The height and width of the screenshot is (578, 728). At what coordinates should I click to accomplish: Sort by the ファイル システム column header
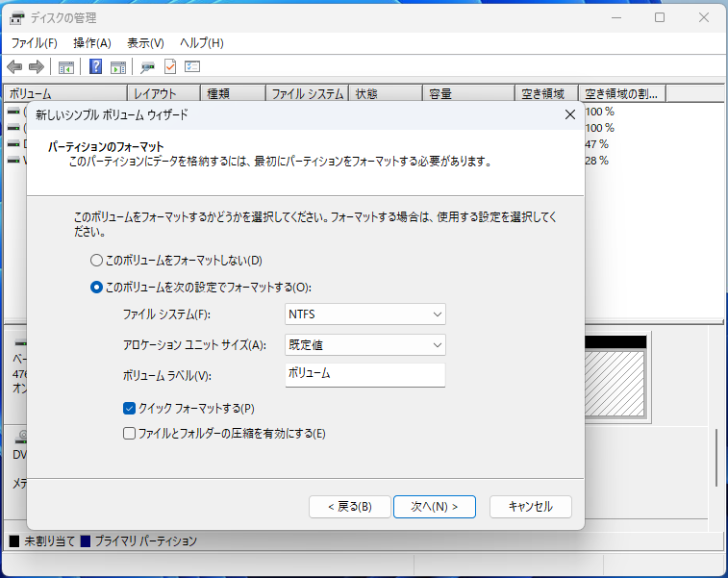pos(308,94)
